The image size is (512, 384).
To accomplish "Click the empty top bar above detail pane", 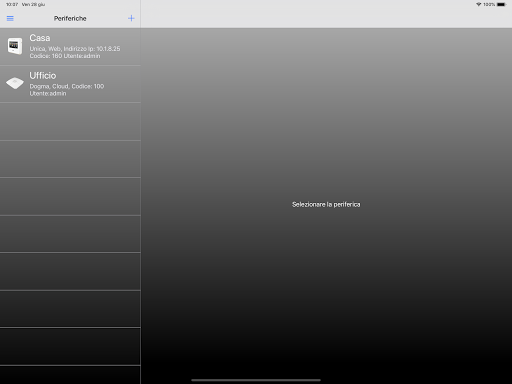I will coord(326,18).
